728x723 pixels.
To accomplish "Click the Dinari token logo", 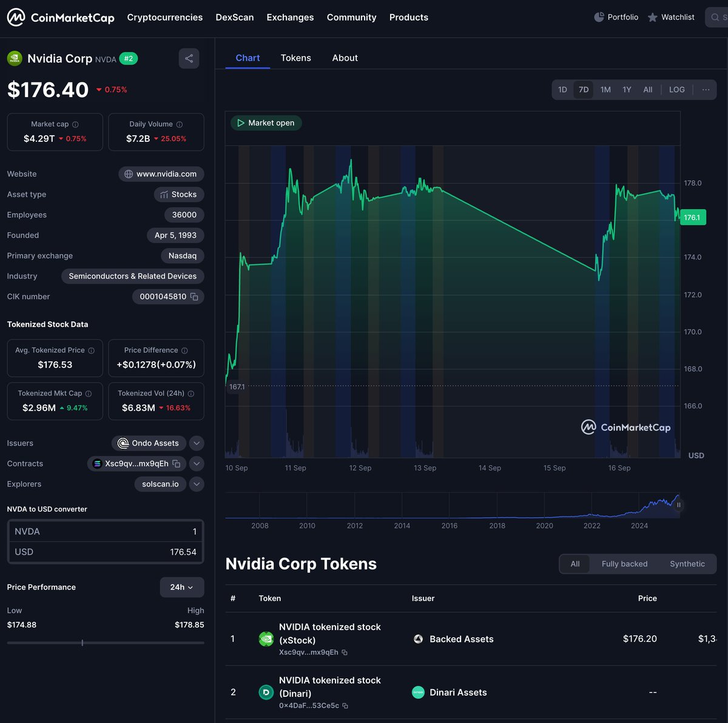I will point(266,692).
